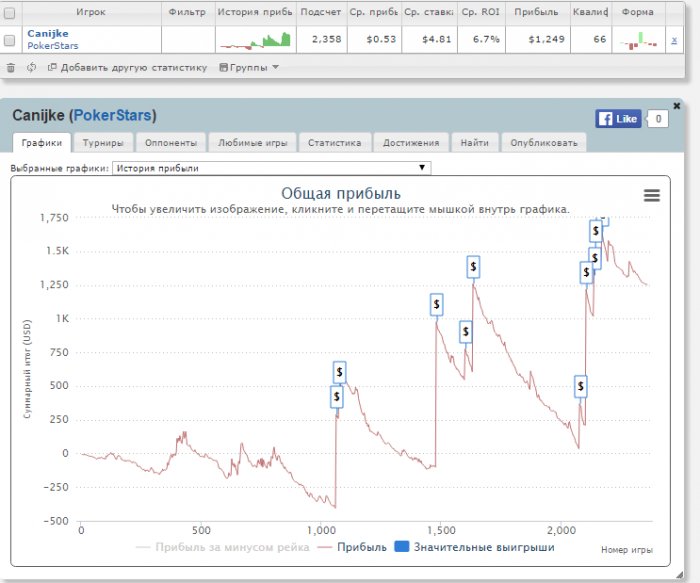Switch to the Графики tab

[42, 143]
